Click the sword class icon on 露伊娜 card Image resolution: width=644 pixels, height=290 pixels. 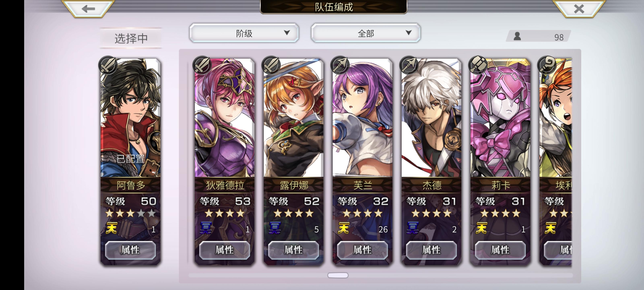click(271, 65)
